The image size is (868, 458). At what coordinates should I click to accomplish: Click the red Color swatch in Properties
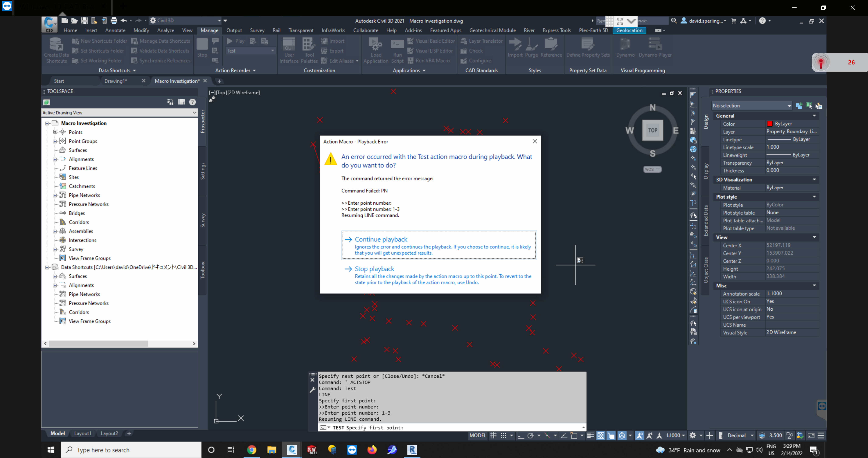pos(770,124)
